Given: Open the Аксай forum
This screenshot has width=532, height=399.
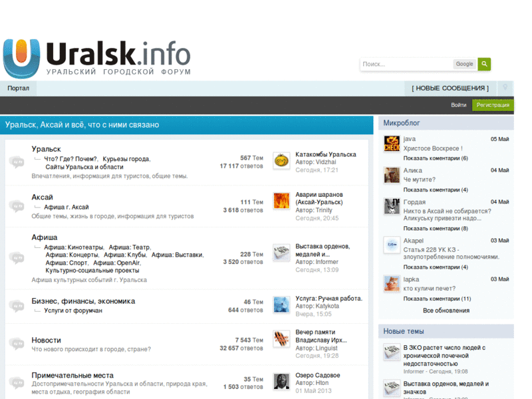Looking at the screenshot, I should pyautogui.click(x=42, y=197).
